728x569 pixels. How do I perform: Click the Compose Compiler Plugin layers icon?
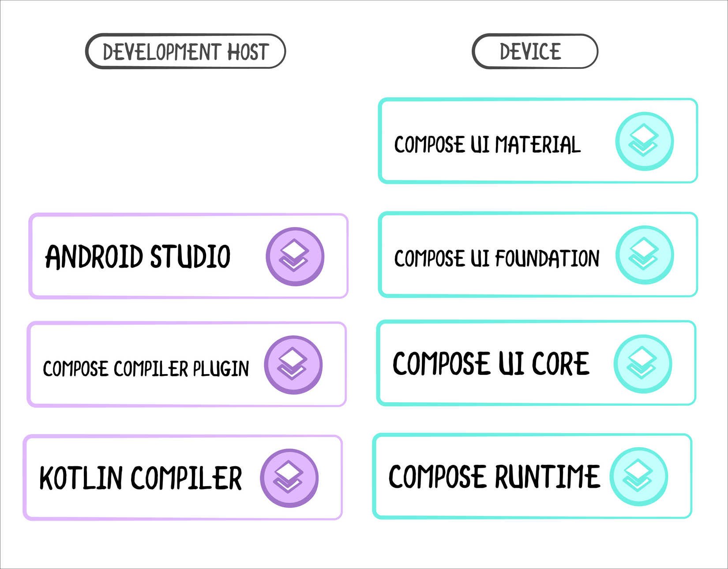[x=293, y=365]
